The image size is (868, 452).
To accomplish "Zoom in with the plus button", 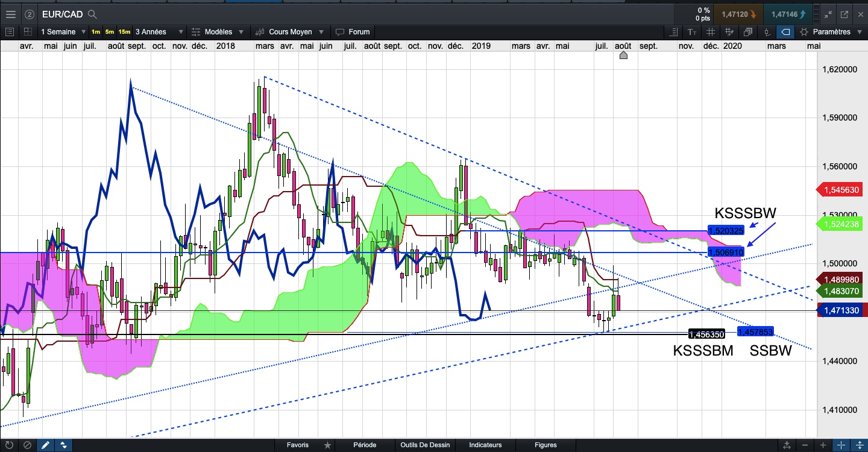I will pyautogui.click(x=823, y=445).
